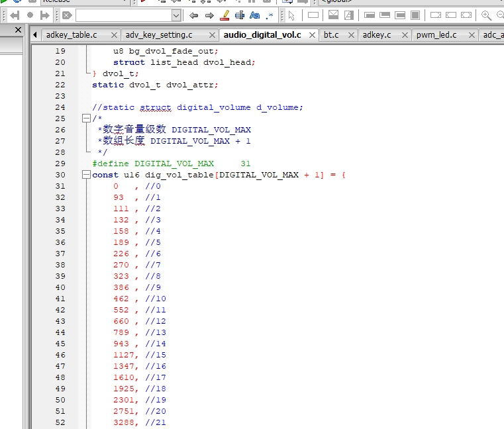The width and height of the screenshot is (504, 429).
Task: Click the value 1127 in the table
Action: 124,355
